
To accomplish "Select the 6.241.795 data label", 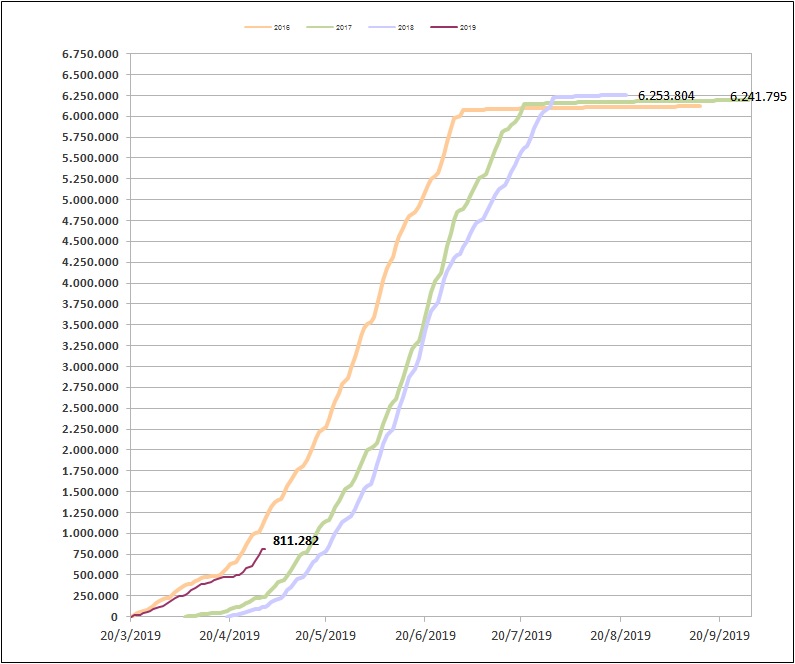I will [758, 97].
